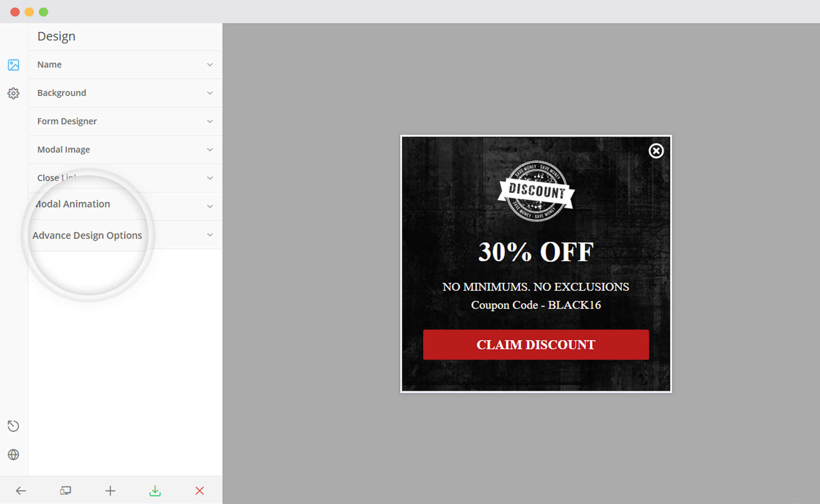Click the back arrow navigation icon
Viewport: 820px width, 504px height.
click(x=20, y=490)
